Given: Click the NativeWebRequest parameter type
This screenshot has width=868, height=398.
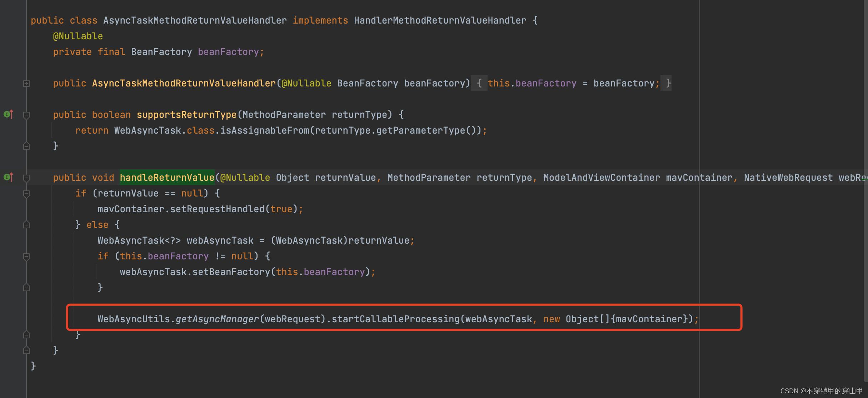Looking at the screenshot, I should click(788, 178).
